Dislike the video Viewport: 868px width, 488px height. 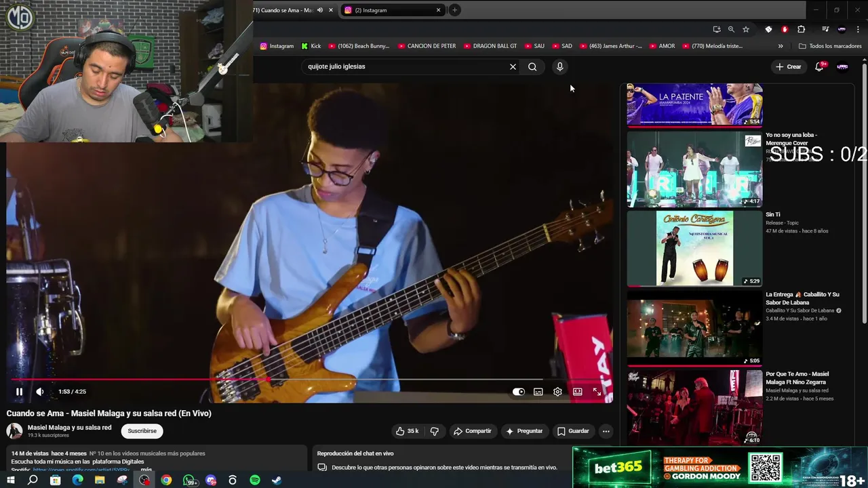(x=435, y=431)
